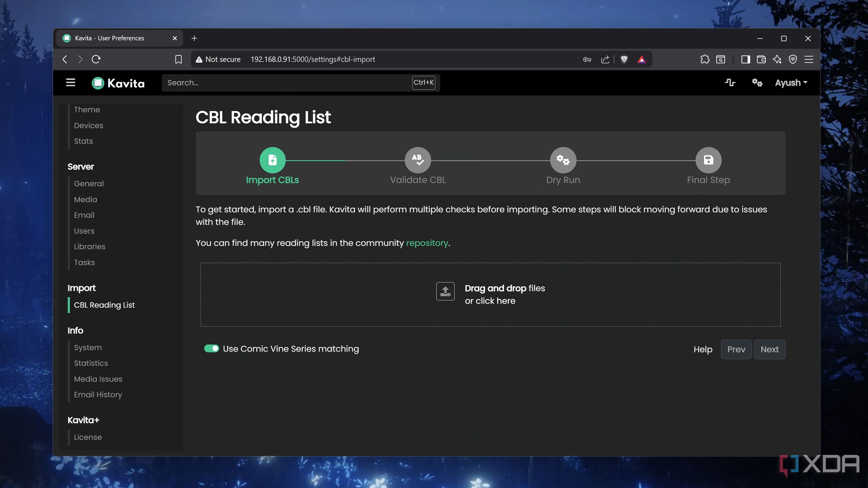The image size is (868, 488).
Task: Open Devices settings in sidebar
Action: click(x=89, y=125)
